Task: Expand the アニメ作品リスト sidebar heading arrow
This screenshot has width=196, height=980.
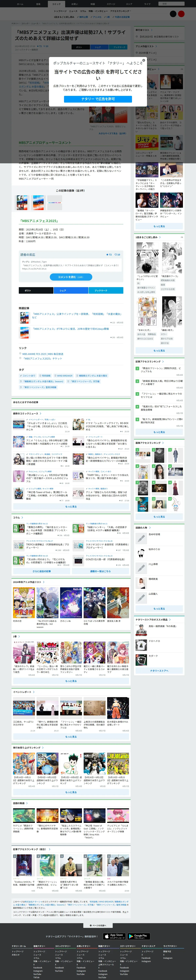Action: pos(156,46)
